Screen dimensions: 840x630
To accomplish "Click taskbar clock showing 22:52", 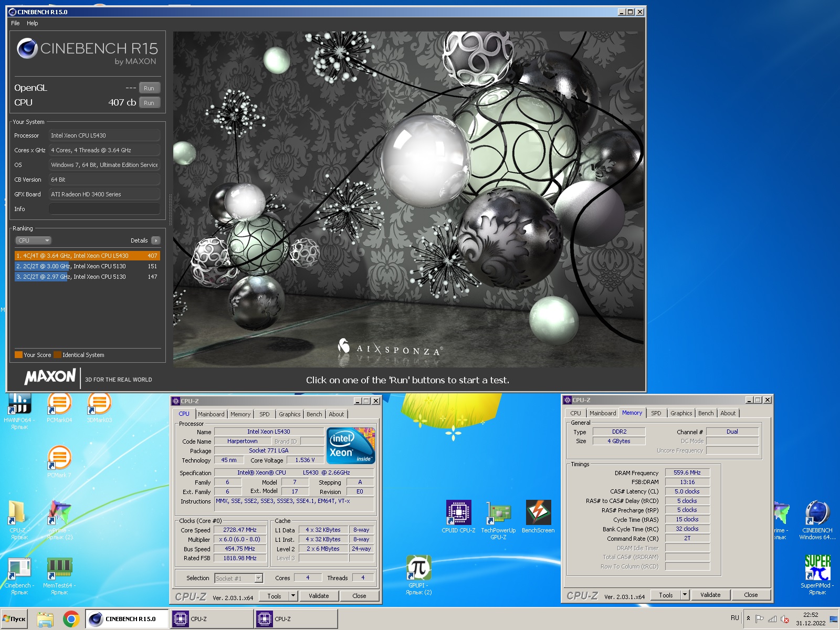I will [811, 619].
